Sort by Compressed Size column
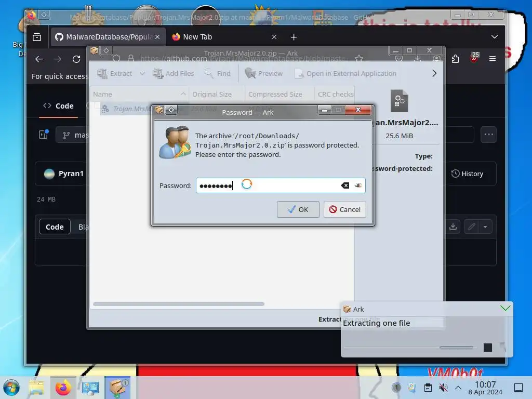Image resolution: width=532 pixels, height=399 pixels. click(280, 95)
